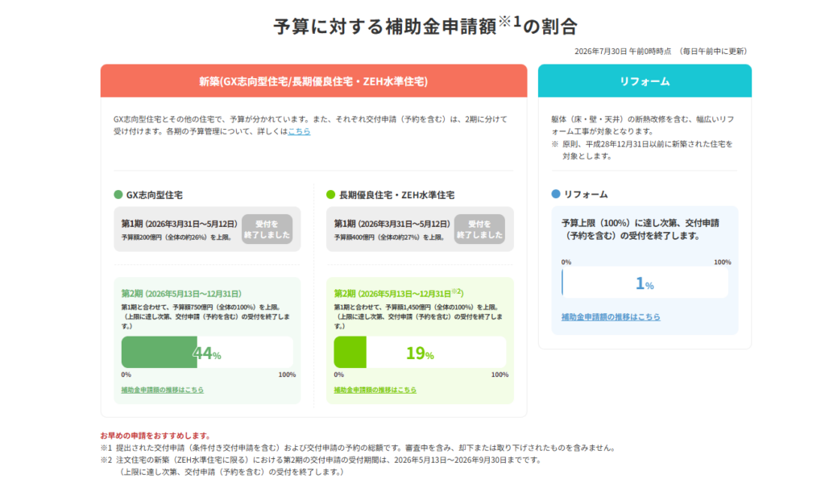Click 長期優良住宅 第1期 (2026年3月31日～5月12日) text
This screenshot has width=825, height=504.
[x=392, y=224]
